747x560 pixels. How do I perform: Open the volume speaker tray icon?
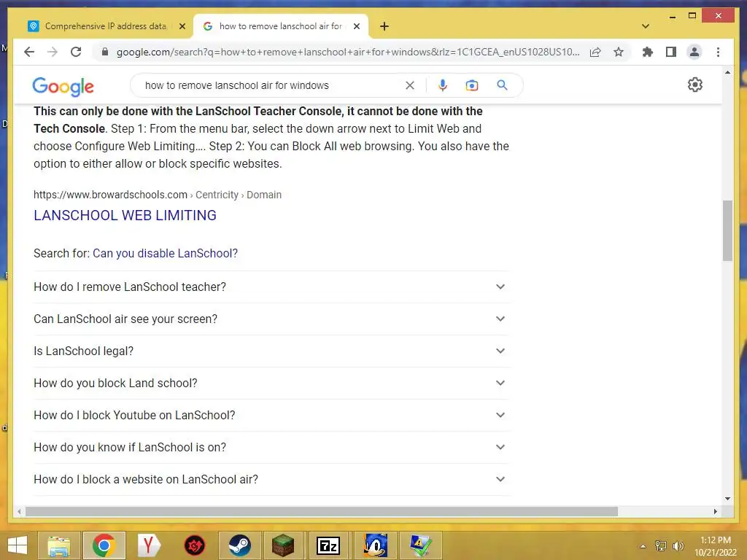pyautogui.click(x=678, y=546)
